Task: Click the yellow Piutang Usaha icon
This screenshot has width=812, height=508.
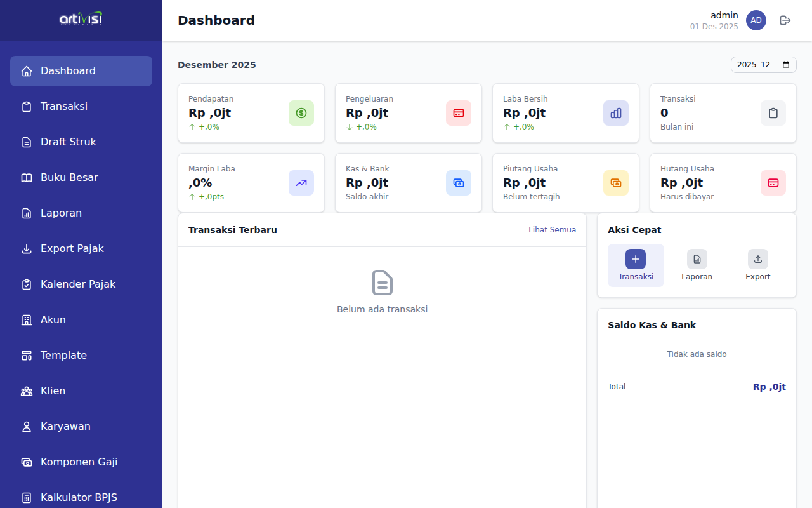Action: pyautogui.click(x=615, y=183)
